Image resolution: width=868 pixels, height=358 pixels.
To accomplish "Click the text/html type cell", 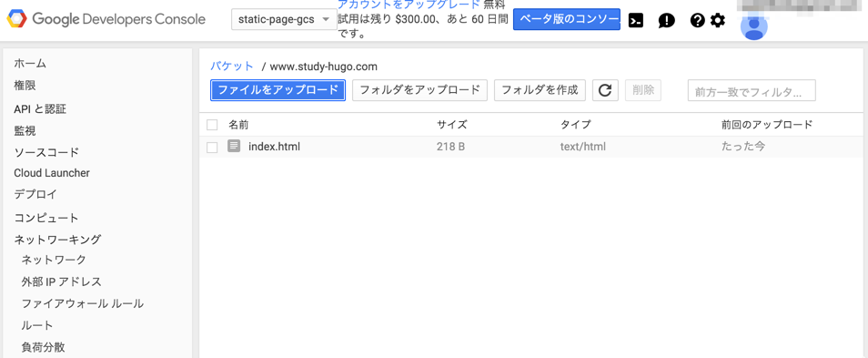I will click(x=583, y=147).
